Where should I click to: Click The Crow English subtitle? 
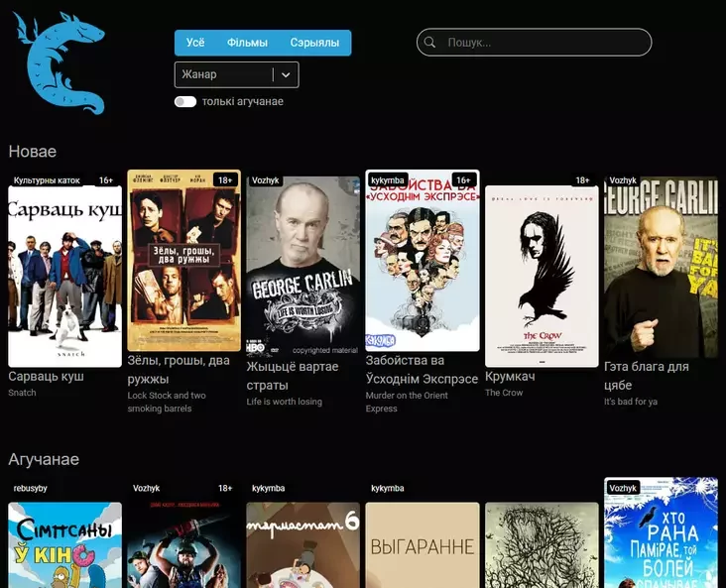504,393
